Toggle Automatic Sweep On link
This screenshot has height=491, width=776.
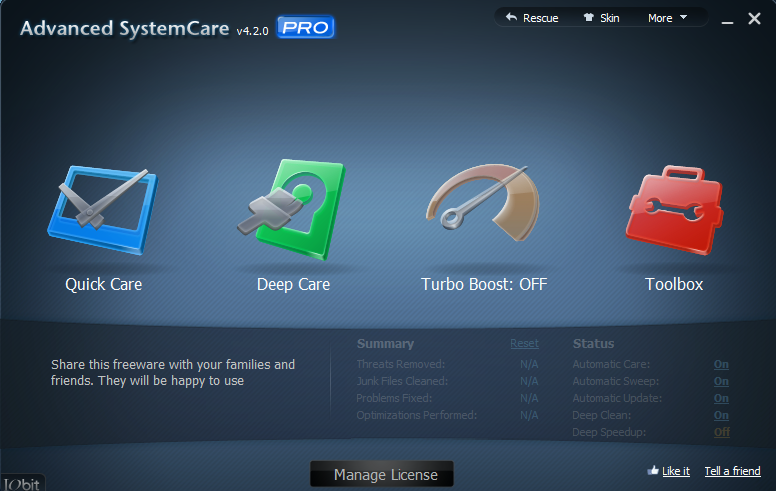721,381
